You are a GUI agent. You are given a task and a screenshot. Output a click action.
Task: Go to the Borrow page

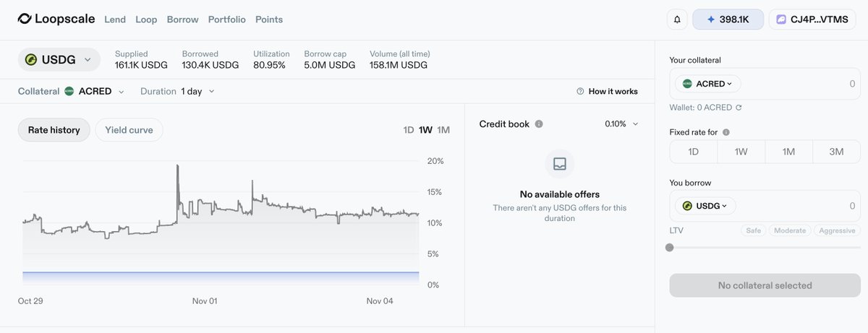coord(182,20)
